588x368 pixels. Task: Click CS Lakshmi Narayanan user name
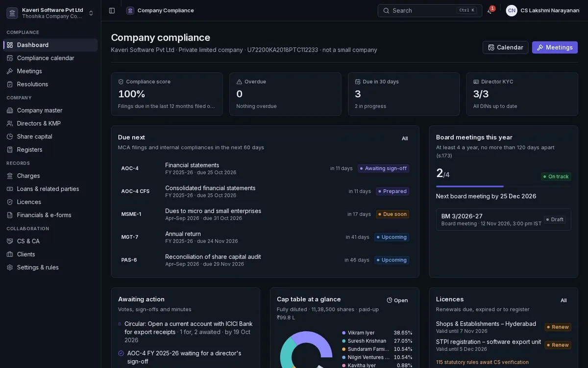pos(550,10)
